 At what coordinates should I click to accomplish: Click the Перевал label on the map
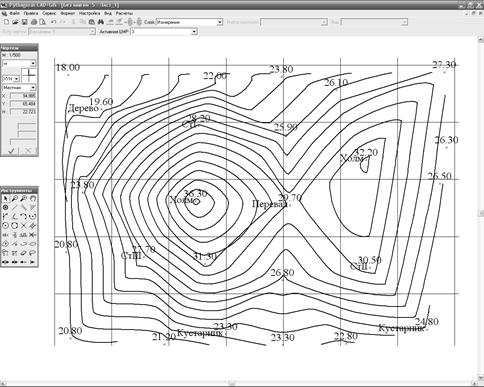pyautogui.click(x=269, y=204)
